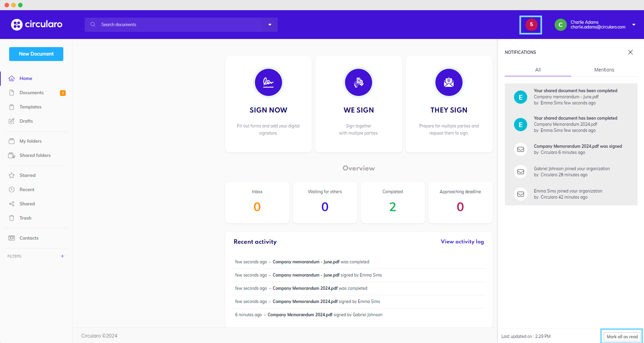644x343 pixels.
Task: Select the All notifications tab
Action: pyautogui.click(x=538, y=70)
